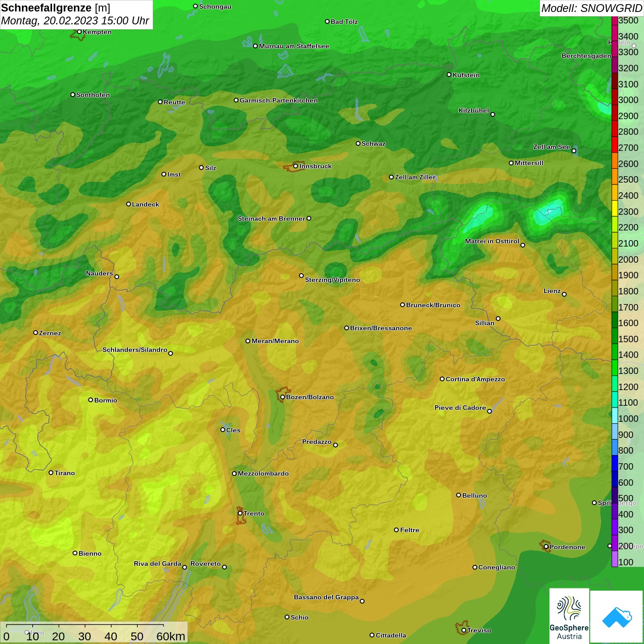Click the Sonthofen location dot
This screenshot has height=644, width=644.
click(x=73, y=94)
